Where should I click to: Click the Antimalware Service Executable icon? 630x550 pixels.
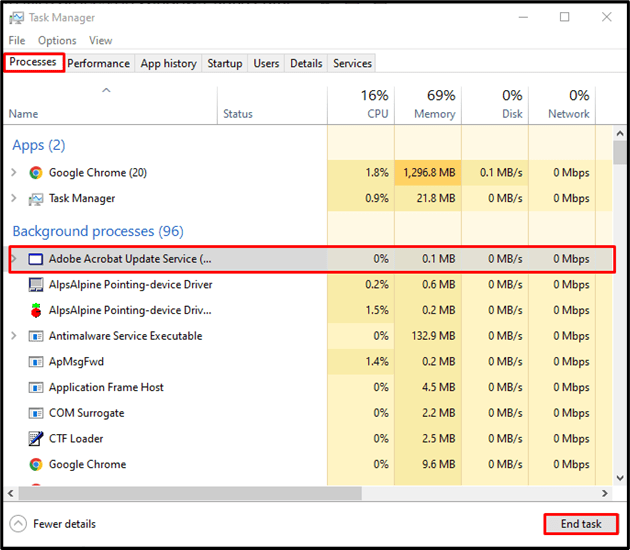(36, 336)
